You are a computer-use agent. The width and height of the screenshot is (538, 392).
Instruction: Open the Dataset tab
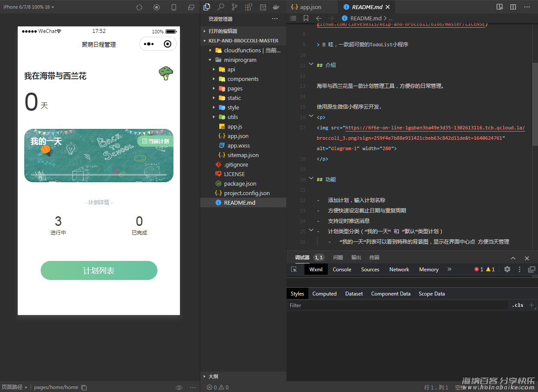[x=354, y=293]
